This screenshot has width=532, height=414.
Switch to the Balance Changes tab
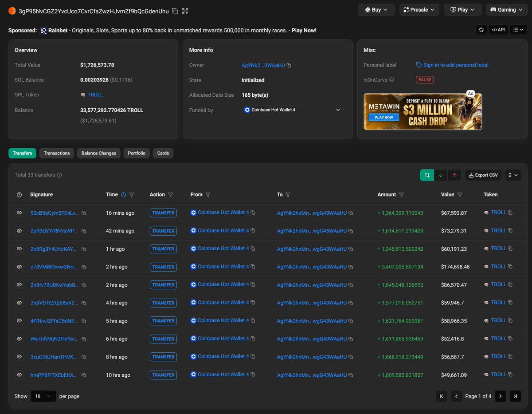(99, 153)
